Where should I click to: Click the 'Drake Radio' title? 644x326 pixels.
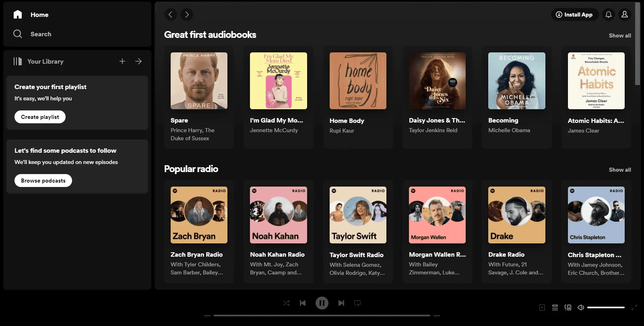tap(506, 254)
